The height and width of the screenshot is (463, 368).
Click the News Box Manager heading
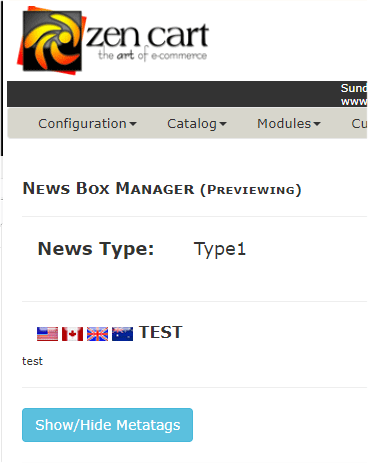click(162, 189)
